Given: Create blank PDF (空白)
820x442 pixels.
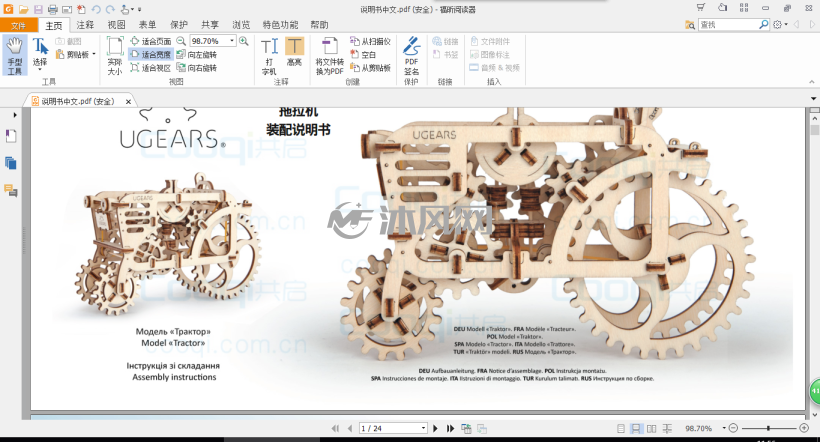Looking at the screenshot, I should coord(363,54).
